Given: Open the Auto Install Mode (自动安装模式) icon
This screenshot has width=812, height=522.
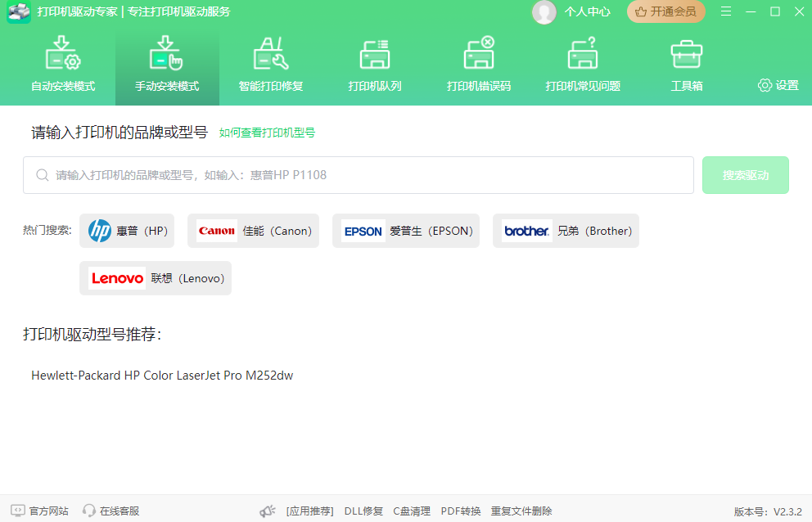Looking at the screenshot, I should pyautogui.click(x=63, y=55).
